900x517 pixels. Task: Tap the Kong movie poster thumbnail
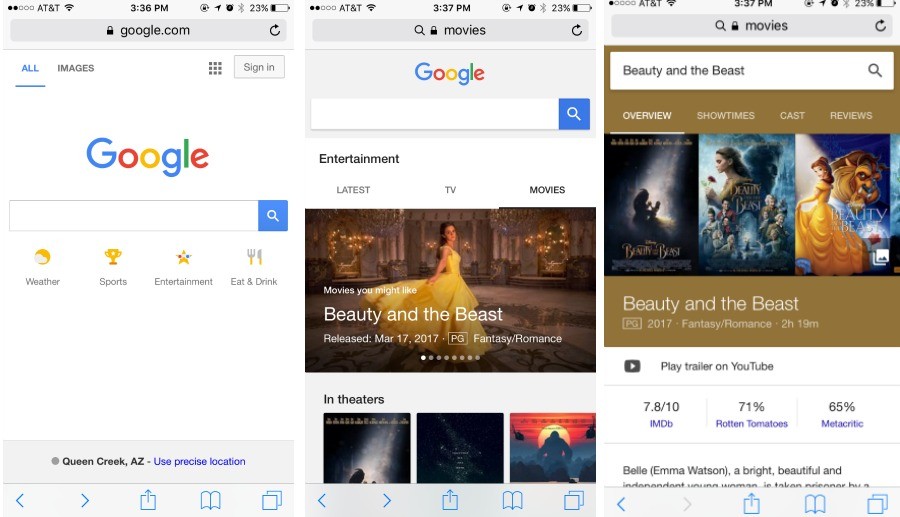click(552, 448)
